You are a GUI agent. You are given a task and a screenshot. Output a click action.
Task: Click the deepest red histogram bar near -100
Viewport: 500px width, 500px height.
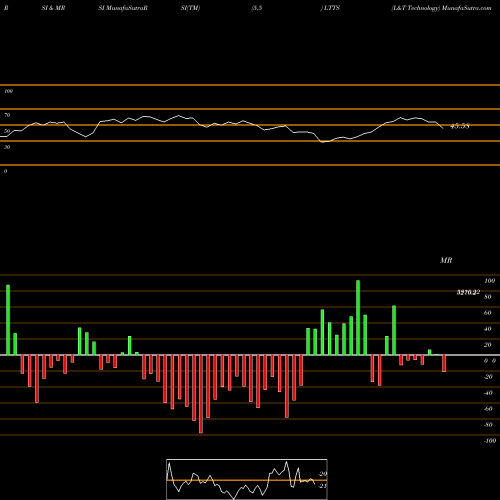[x=201, y=394]
